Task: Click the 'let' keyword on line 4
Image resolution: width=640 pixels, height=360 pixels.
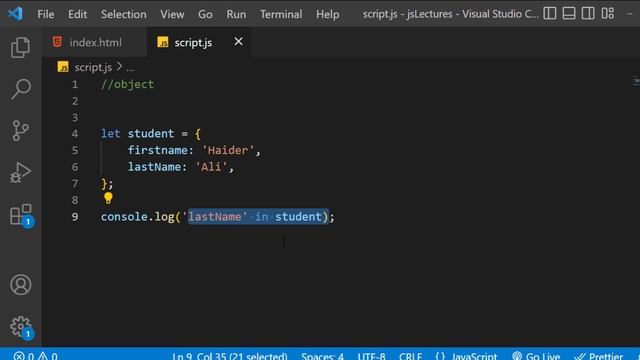Action: click(x=111, y=134)
